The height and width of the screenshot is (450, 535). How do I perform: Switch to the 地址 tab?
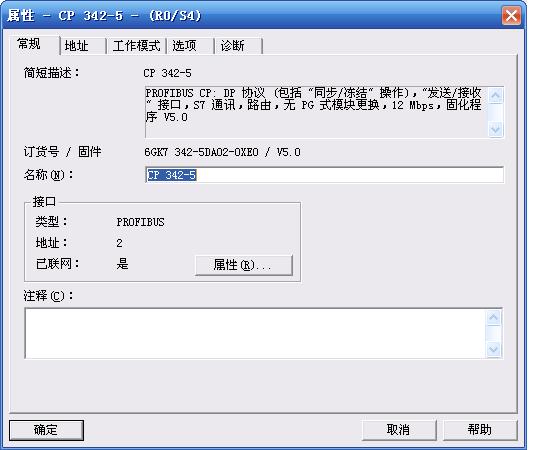[82, 46]
